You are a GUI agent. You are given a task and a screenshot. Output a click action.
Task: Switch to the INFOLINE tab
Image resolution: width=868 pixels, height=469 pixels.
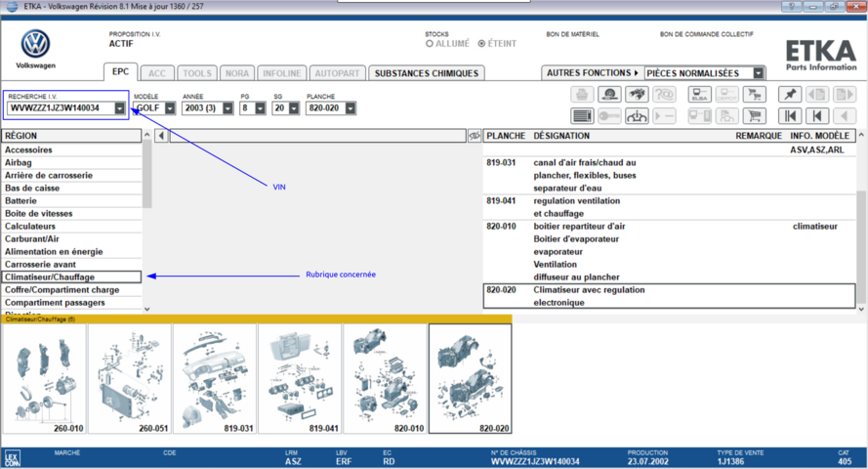[x=282, y=73]
